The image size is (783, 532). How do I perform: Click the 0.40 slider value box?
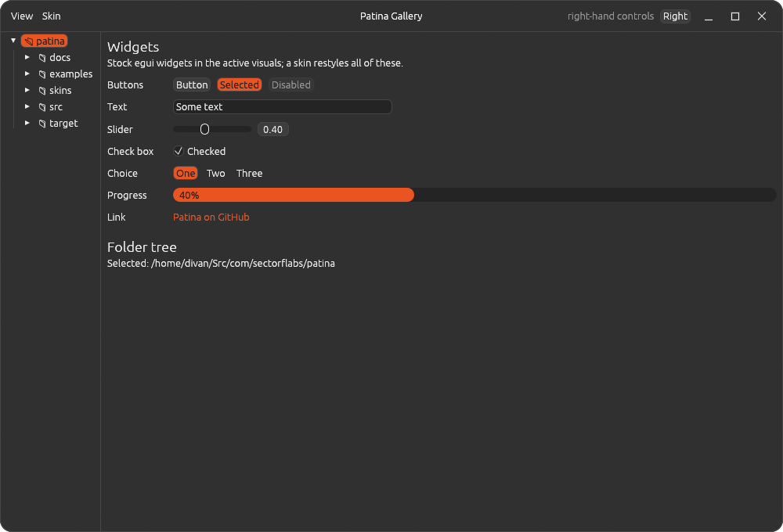coord(272,129)
